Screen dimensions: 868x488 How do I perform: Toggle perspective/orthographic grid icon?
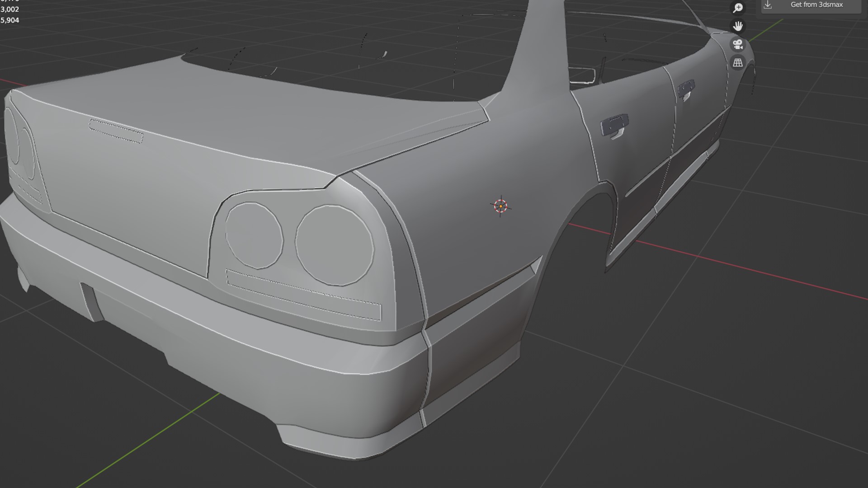738,63
